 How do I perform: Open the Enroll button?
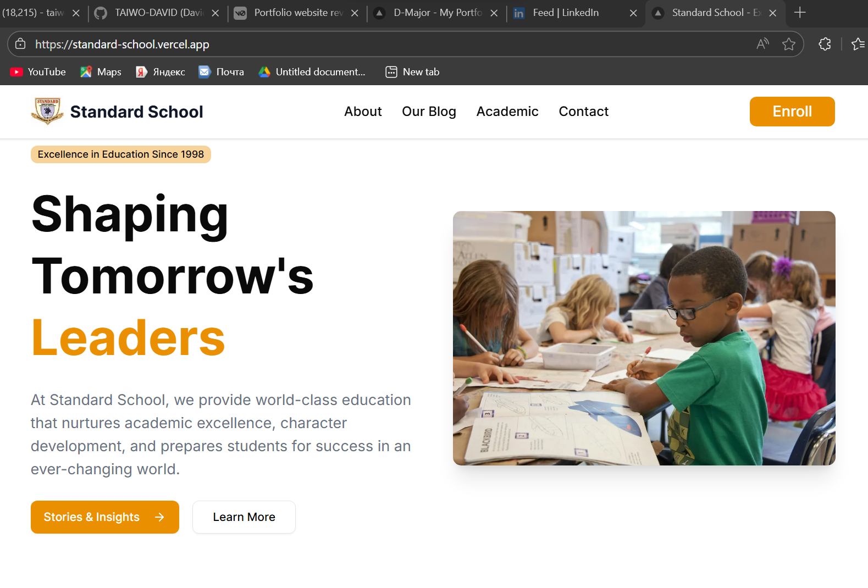click(x=792, y=112)
